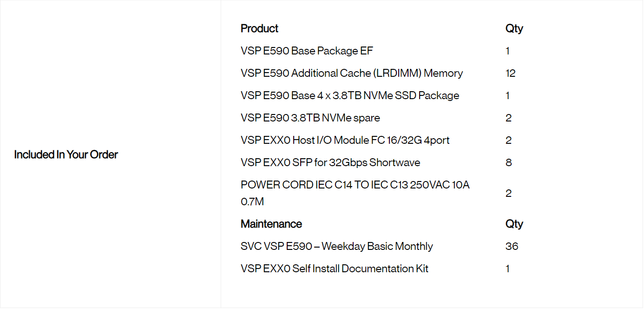644x309 pixels.
Task: Click the Maintenance section header
Action: (x=271, y=224)
